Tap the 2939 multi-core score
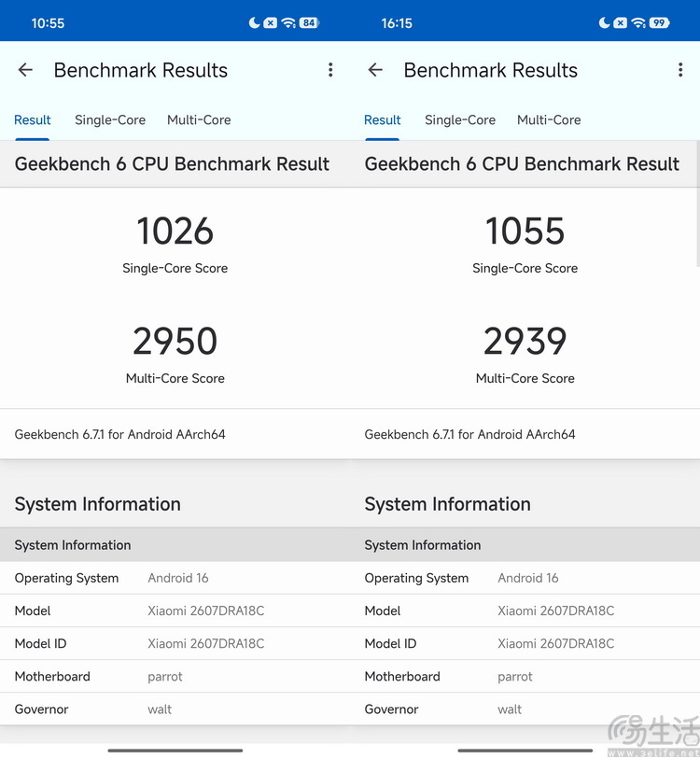This screenshot has height=758, width=700. coord(525,342)
